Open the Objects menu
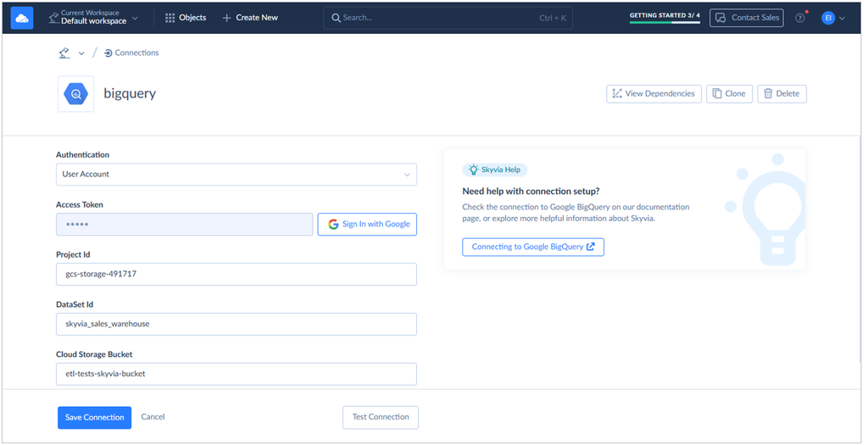Viewport: 868px width, 445px height. point(186,18)
